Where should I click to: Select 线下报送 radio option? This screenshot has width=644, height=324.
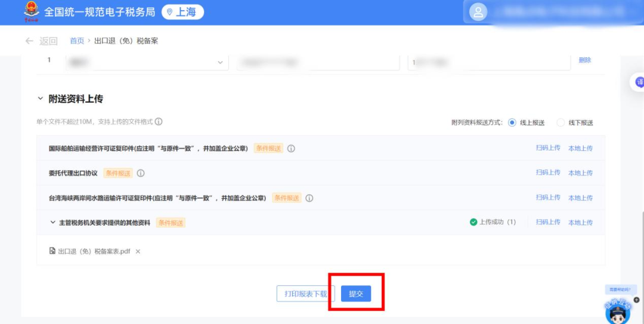click(560, 123)
